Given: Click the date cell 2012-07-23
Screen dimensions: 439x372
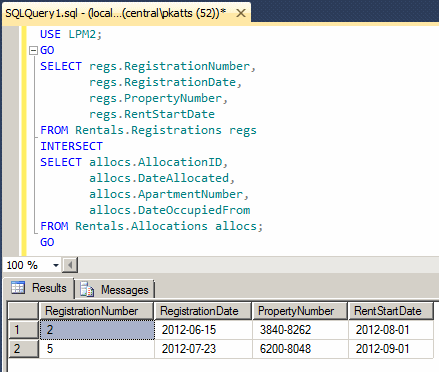Looking at the screenshot, I should point(203,349).
